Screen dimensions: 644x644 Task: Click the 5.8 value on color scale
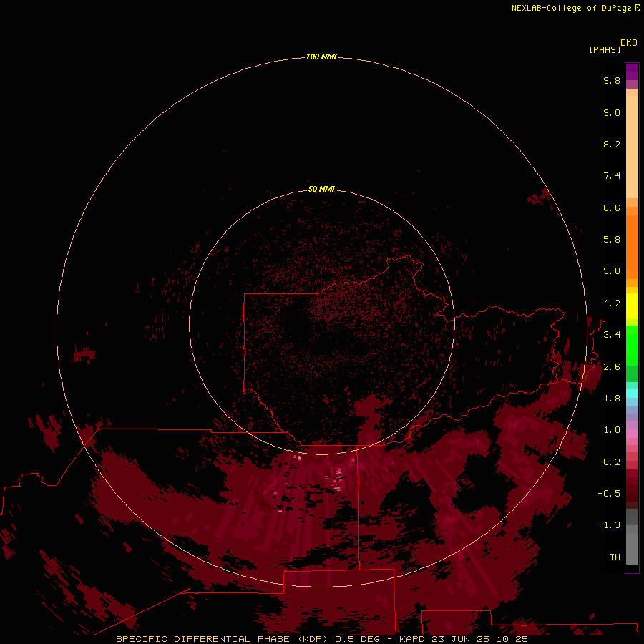[x=612, y=240]
